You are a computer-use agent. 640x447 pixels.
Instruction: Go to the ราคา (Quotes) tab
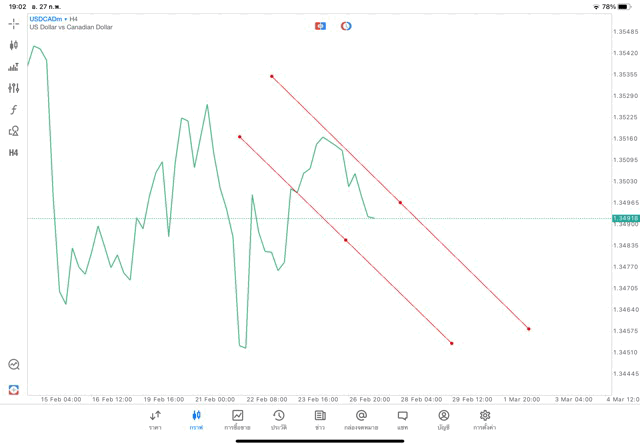[x=155, y=419]
